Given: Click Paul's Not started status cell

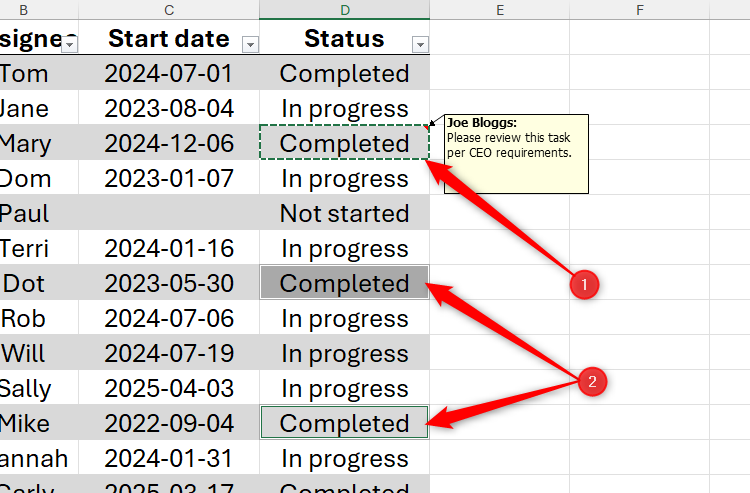Looking at the screenshot, I should [x=344, y=213].
